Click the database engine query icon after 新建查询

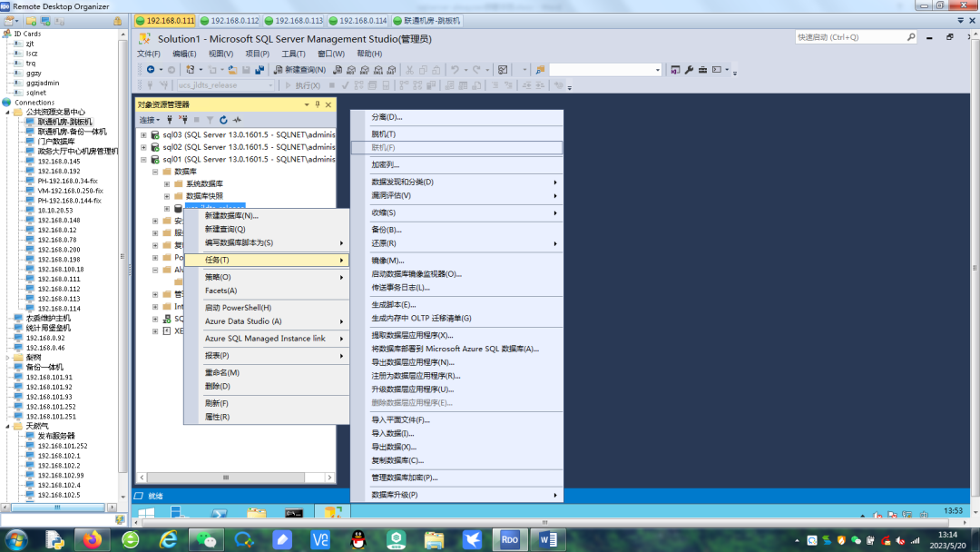pos(338,69)
